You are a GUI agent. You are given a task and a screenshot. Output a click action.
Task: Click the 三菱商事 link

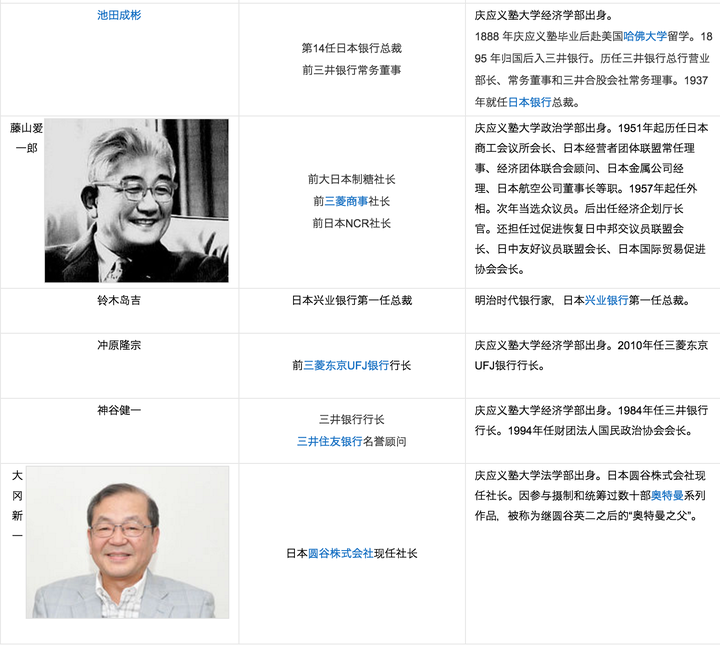click(346, 201)
